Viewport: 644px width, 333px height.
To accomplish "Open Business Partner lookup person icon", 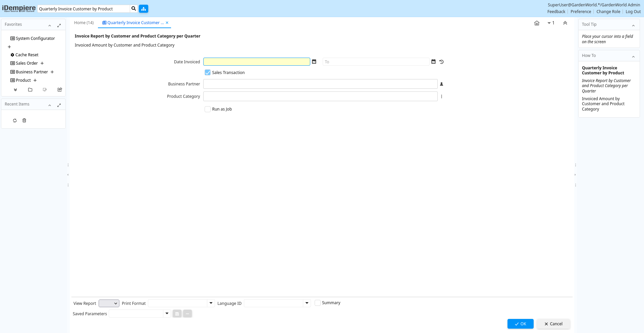I will pos(441,84).
